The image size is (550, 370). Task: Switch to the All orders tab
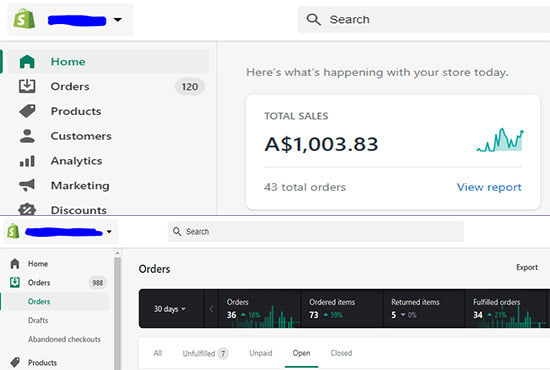(x=157, y=353)
